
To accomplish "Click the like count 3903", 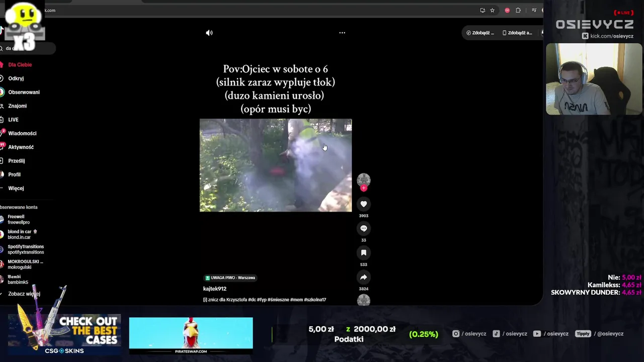I will (x=364, y=216).
